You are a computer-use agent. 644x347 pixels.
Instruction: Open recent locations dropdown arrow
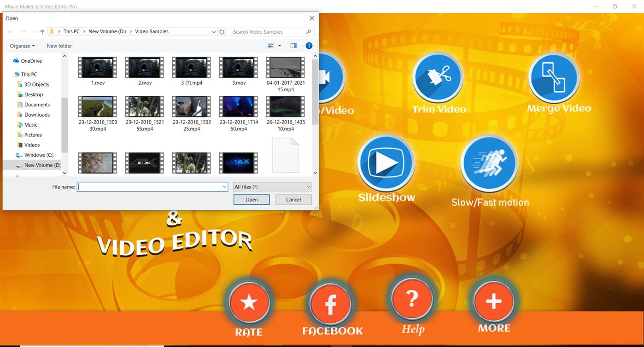(33, 32)
